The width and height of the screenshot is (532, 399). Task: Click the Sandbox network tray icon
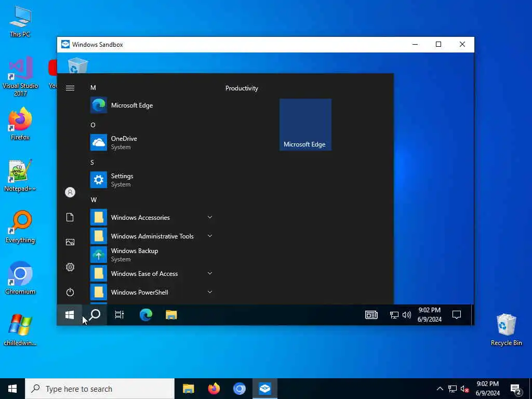[x=394, y=315]
